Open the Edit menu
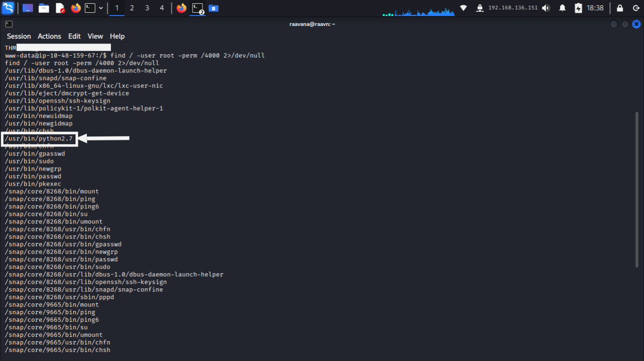Viewport: 644px width, 361px height. 74,36
